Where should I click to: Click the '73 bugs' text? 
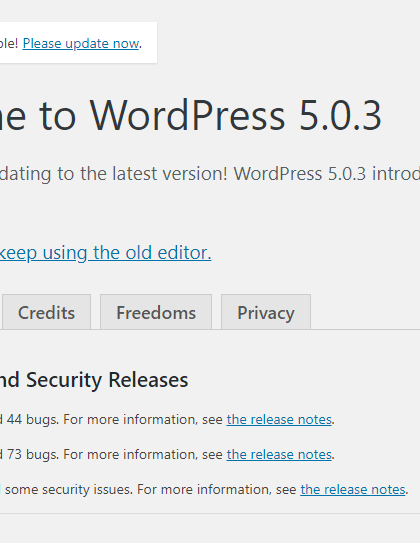click(33, 455)
